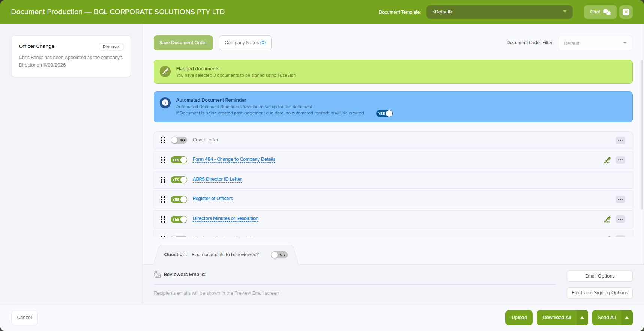Click the Directors Minutes e-signature pen icon
The height and width of the screenshot is (331, 644).
[x=607, y=220]
